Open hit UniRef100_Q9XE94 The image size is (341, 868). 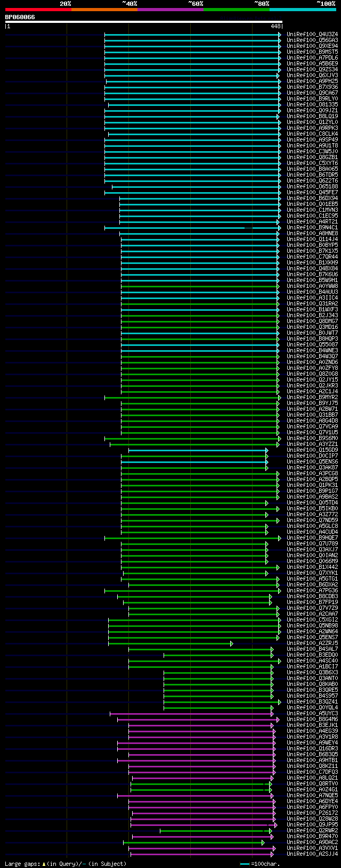click(x=312, y=46)
